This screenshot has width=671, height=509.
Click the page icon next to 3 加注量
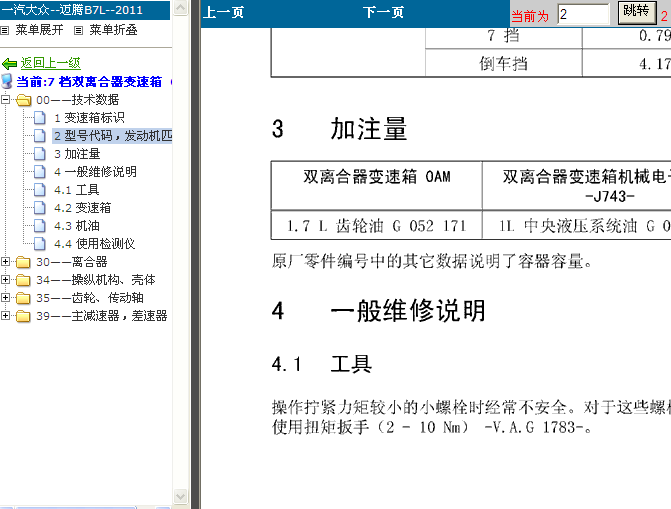coord(39,154)
